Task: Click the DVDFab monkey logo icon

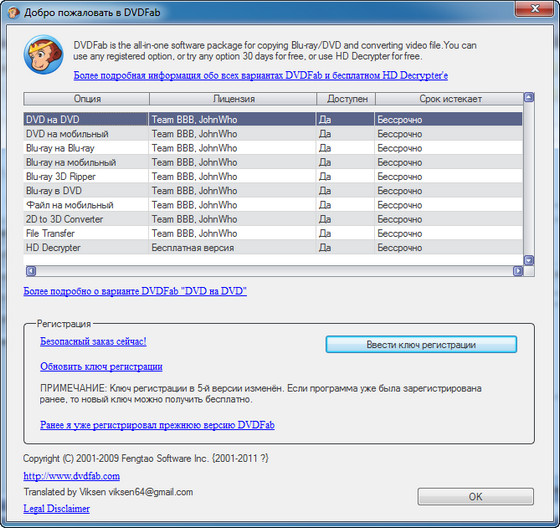Action: pyautogui.click(x=44, y=54)
